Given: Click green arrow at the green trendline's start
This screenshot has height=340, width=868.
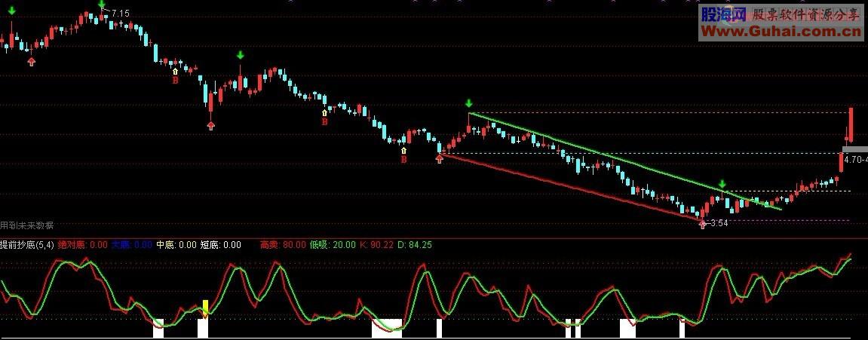Looking at the screenshot, I should (469, 103).
